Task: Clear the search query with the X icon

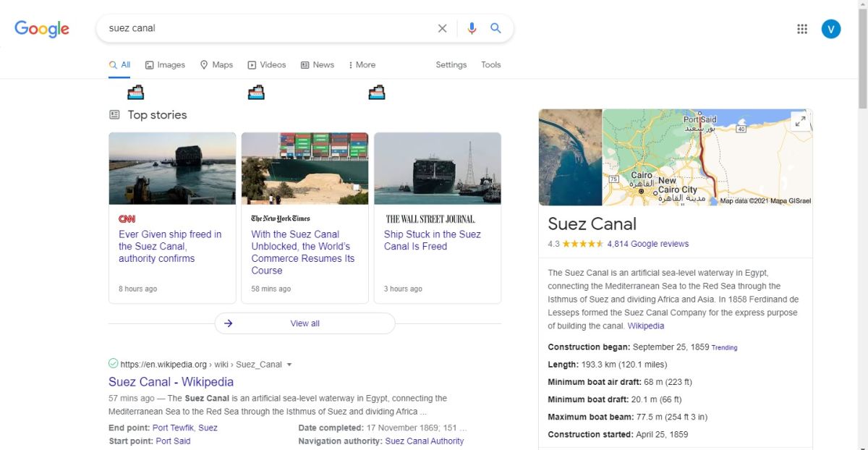Action: tap(442, 28)
